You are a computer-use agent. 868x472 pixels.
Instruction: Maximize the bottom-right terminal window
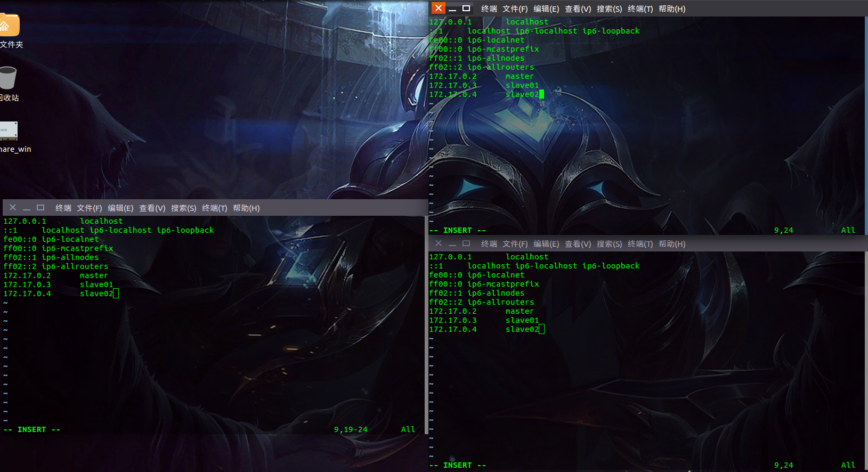(x=466, y=243)
